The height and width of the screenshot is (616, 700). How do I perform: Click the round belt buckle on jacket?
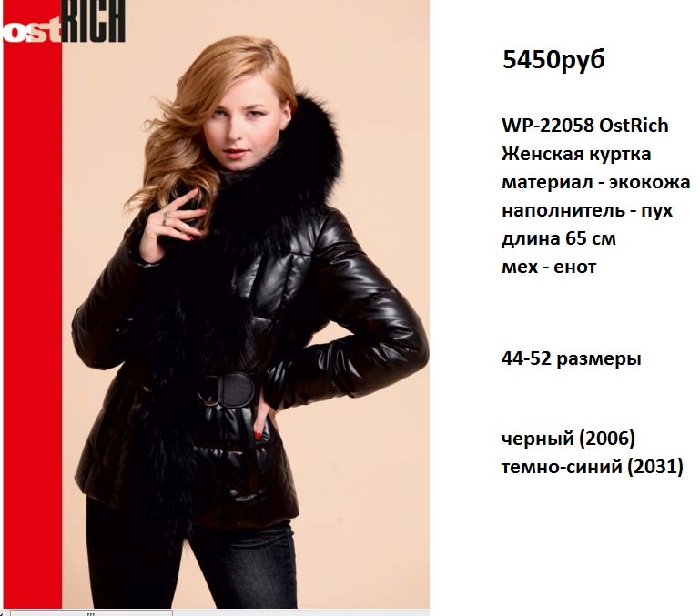(228, 389)
